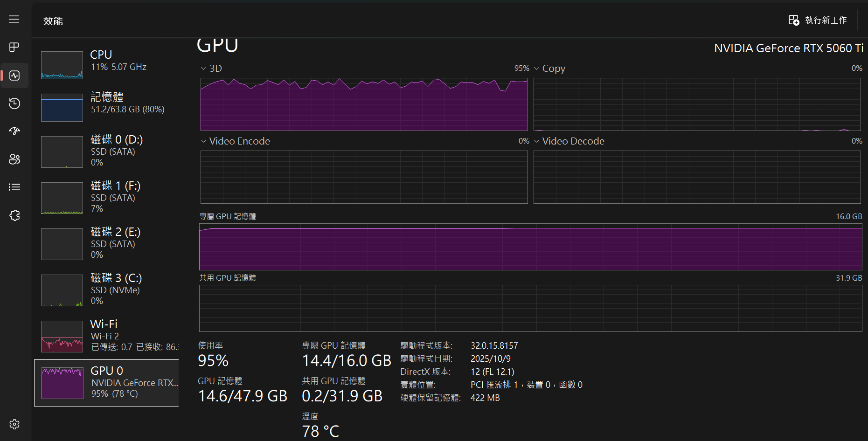This screenshot has width=868, height=441.
Task: Select CPU in the performance list
Action: click(106, 65)
